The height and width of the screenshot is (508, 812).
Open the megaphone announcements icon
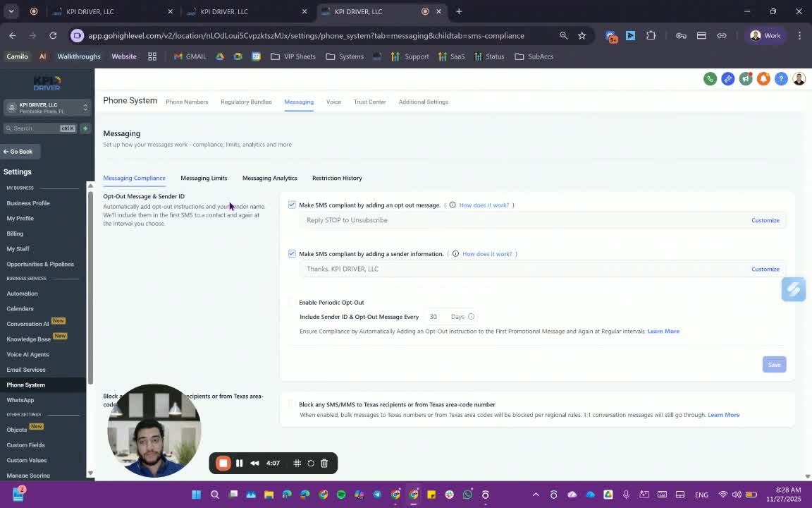click(x=746, y=79)
